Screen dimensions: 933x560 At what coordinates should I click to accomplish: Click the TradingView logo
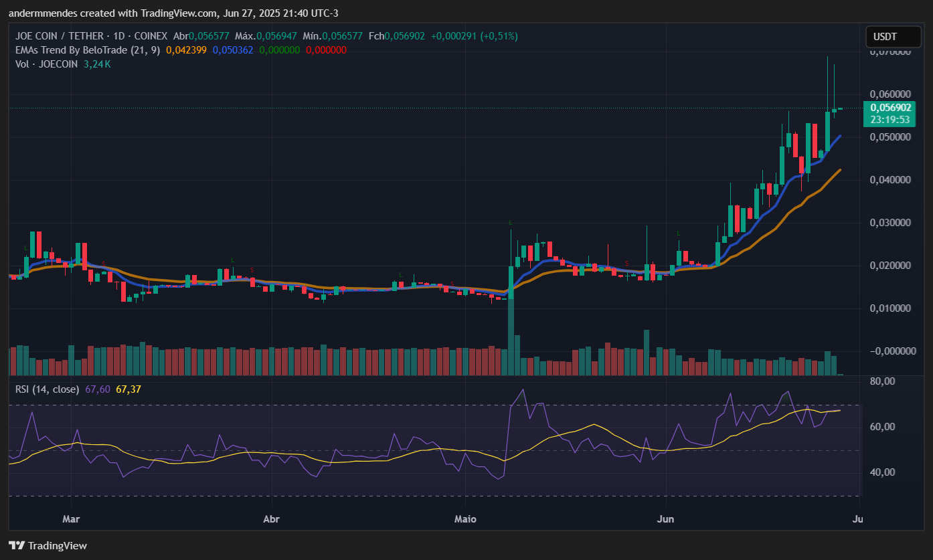[48, 545]
